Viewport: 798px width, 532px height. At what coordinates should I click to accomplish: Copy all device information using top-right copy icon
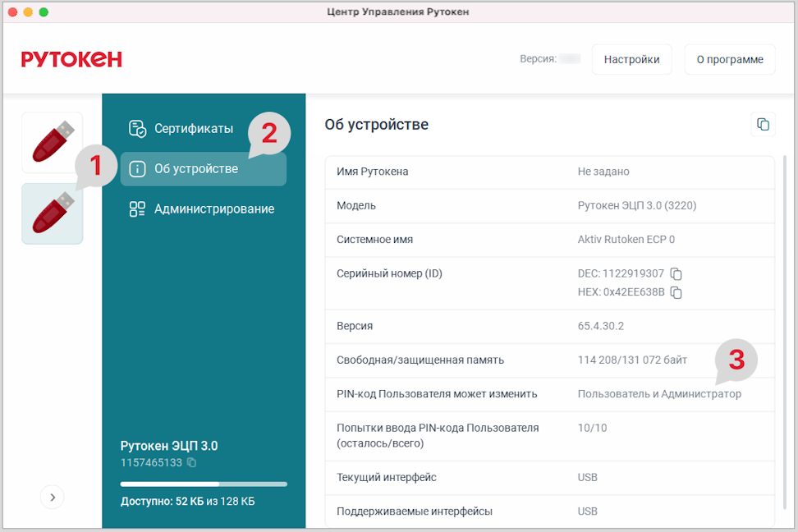coord(763,125)
